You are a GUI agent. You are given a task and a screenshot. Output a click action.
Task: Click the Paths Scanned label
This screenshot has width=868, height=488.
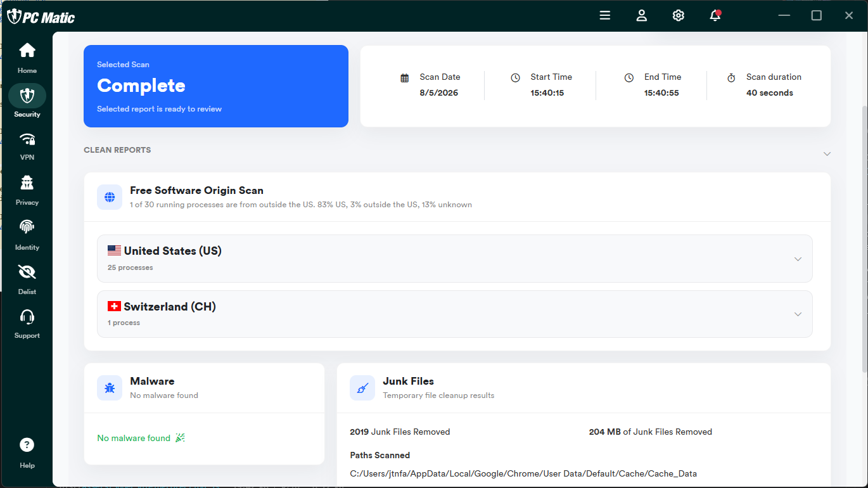[380, 455]
